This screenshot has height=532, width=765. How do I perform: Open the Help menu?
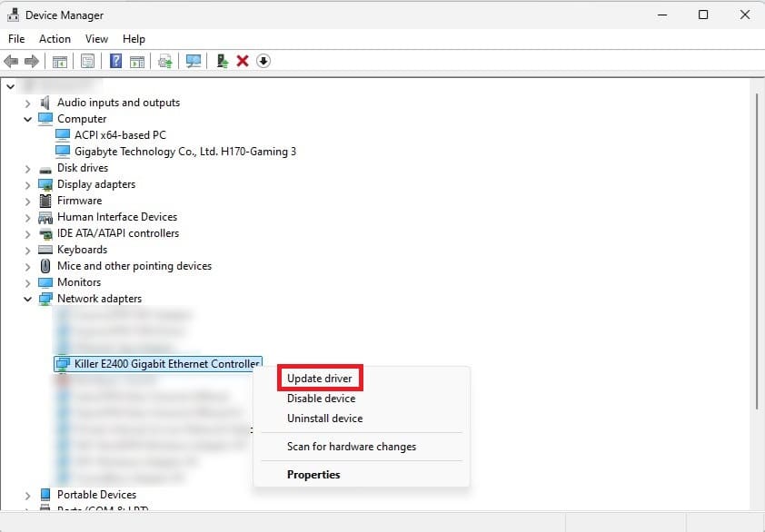pos(134,38)
